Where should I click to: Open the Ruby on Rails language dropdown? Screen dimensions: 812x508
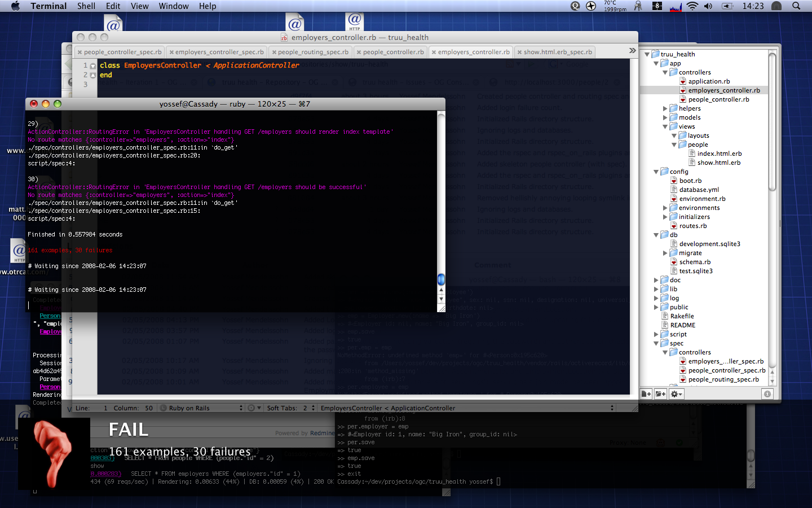pos(203,408)
